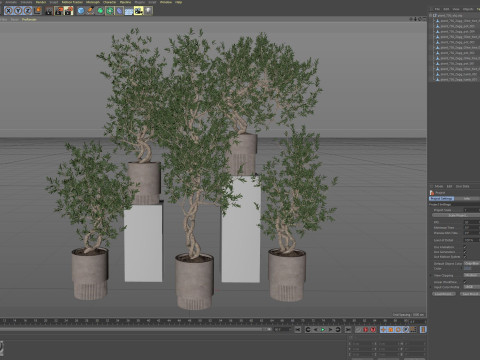Open the floor environment objects icon
The width and height of the screenshot is (480, 360).
[129, 11]
